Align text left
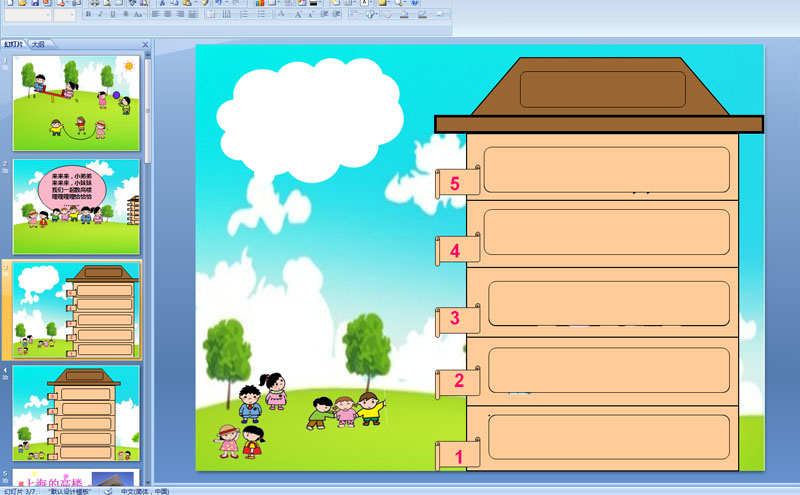Viewport: 800px width, 495px height. point(156,14)
